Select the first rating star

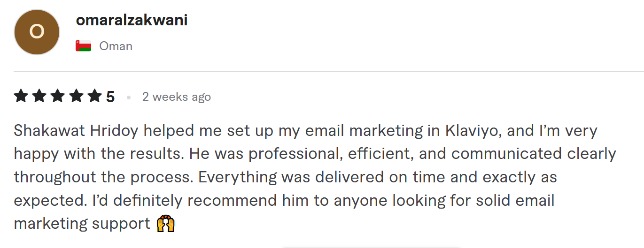coord(21,97)
